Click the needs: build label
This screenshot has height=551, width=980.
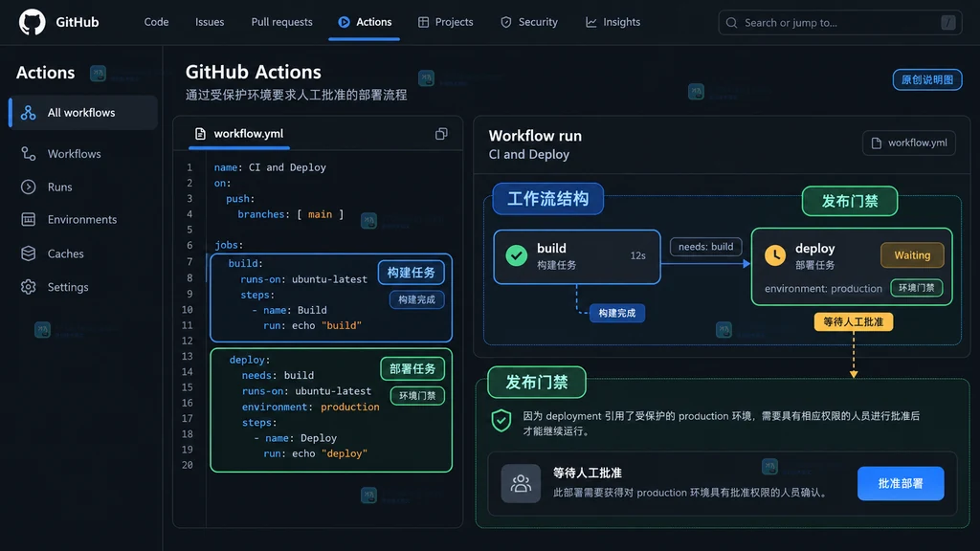point(706,247)
